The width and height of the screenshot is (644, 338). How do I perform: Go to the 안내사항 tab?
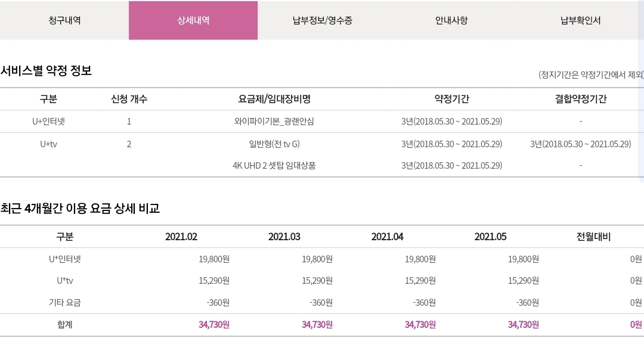(451, 20)
